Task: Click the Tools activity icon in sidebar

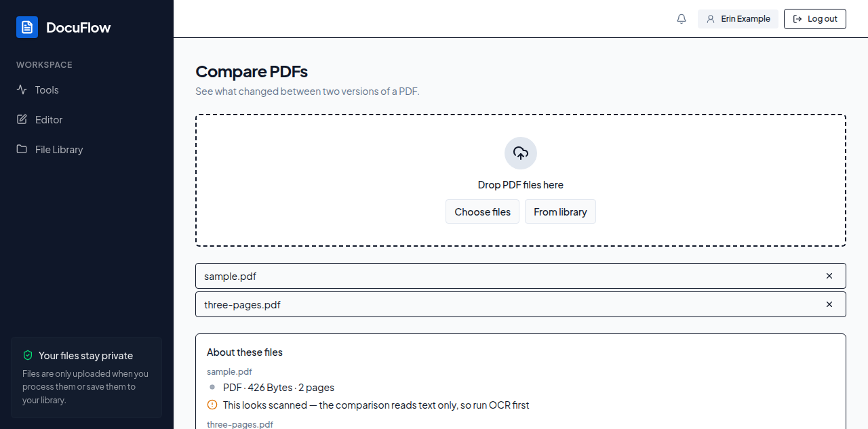Action: pos(22,89)
